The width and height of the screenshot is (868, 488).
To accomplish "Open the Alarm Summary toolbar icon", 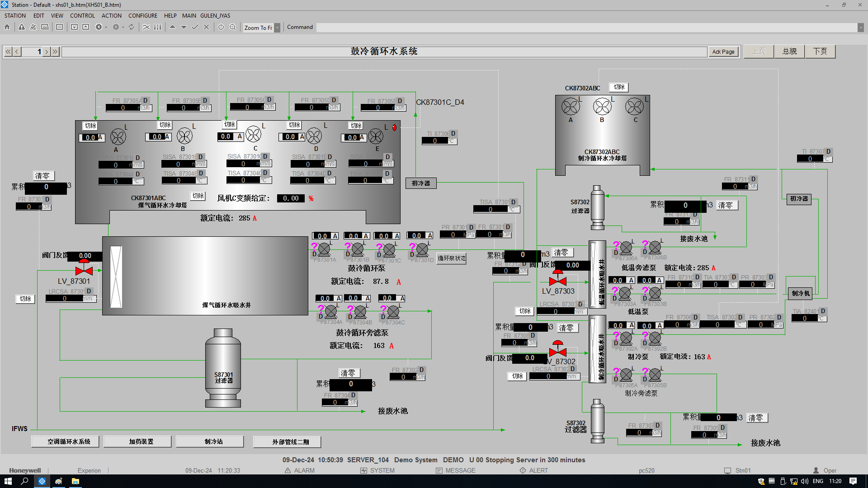I will click(22, 27).
